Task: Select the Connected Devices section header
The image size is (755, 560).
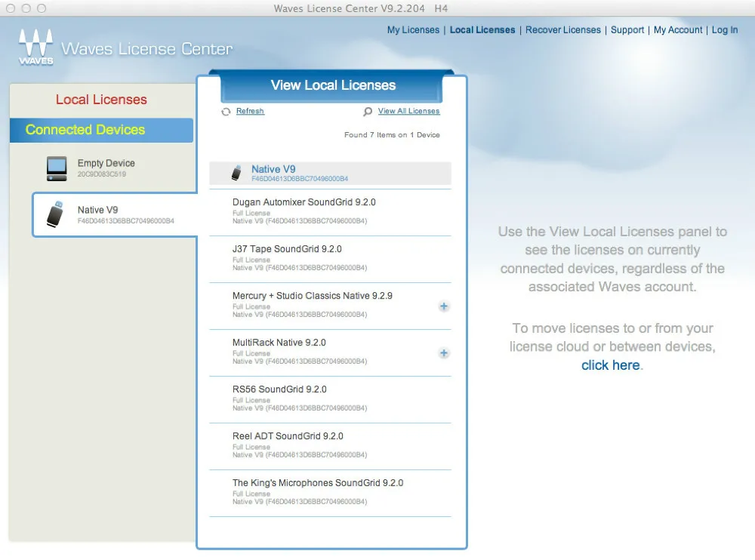Action: pyautogui.click(x=102, y=130)
